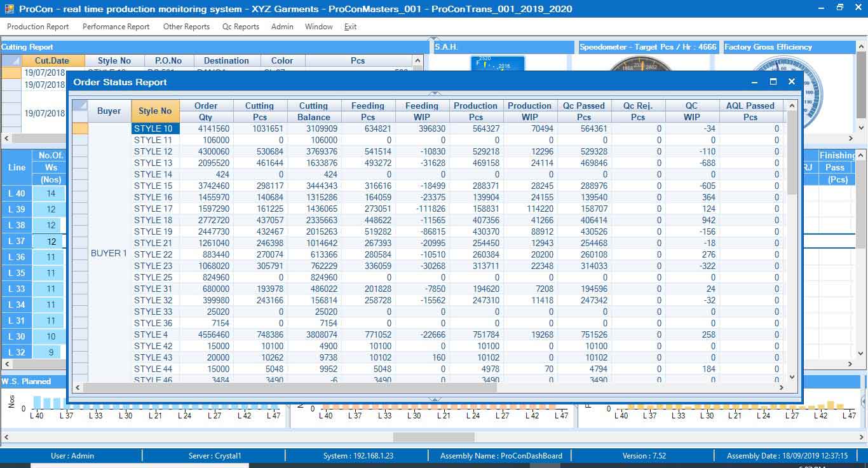Click production WIP value 114220
The height and width of the screenshot is (468, 868).
tap(531, 209)
